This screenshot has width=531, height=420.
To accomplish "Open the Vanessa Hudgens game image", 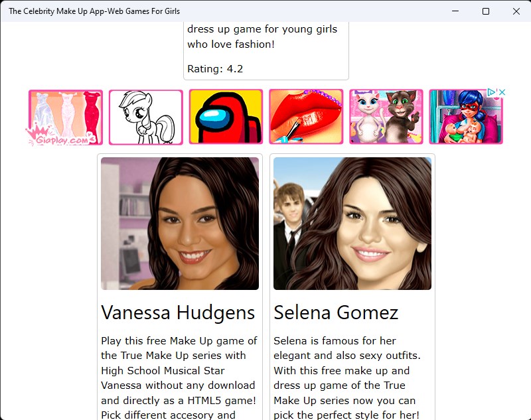I will (180, 224).
